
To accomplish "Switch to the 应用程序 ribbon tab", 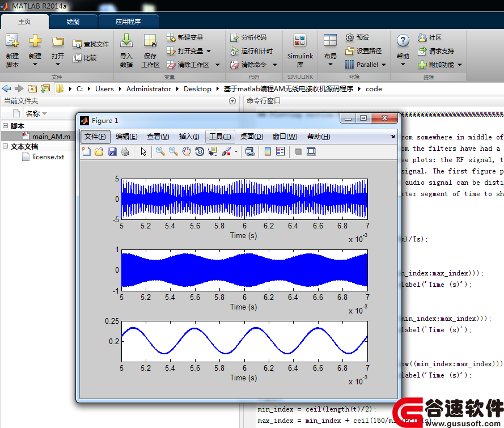I will coord(128,22).
